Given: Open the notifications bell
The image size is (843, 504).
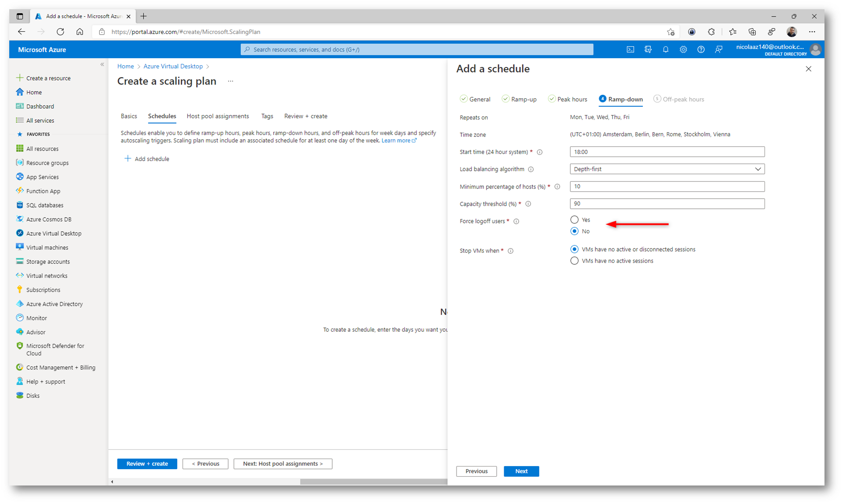Looking at the screenshot, I should [x=665, y=49].
